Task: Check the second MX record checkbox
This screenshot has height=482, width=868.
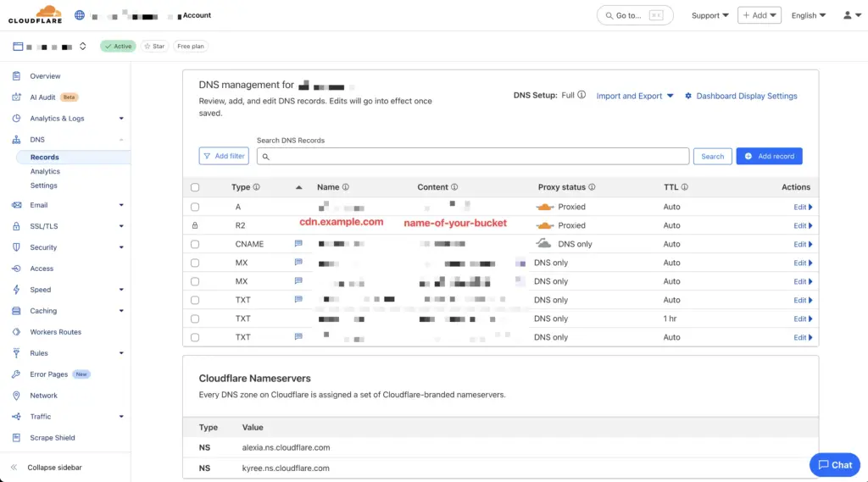Action: click(x=195, y=281)
